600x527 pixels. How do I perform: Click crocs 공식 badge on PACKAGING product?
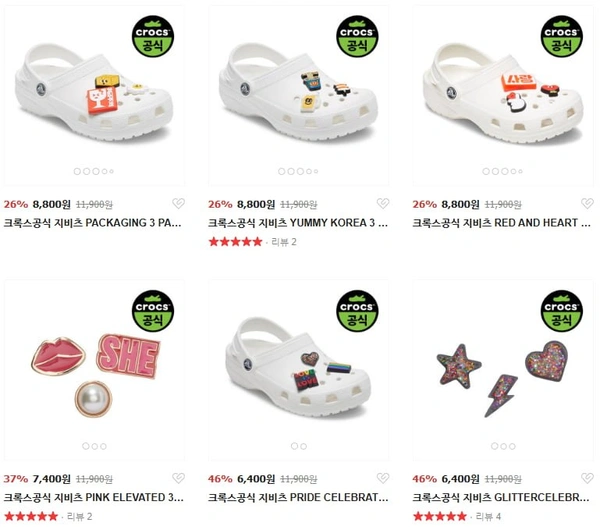(x=153, y=37)
